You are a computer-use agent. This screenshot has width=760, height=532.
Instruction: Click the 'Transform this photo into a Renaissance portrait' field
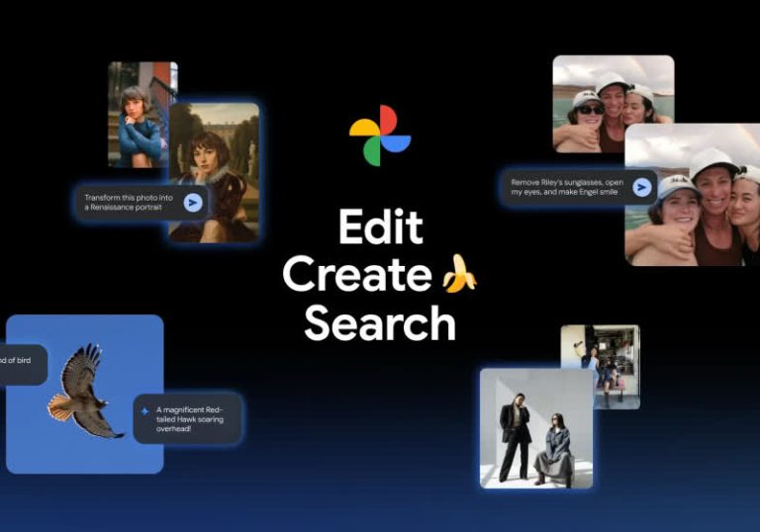point(142,203)
